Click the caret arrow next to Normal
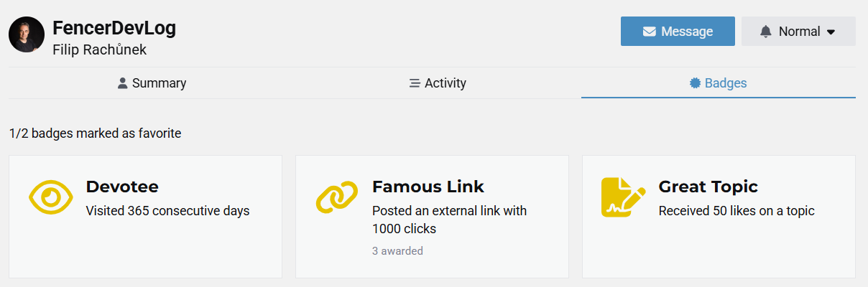This screenshot has height=287, width=868. coord(831,32)
